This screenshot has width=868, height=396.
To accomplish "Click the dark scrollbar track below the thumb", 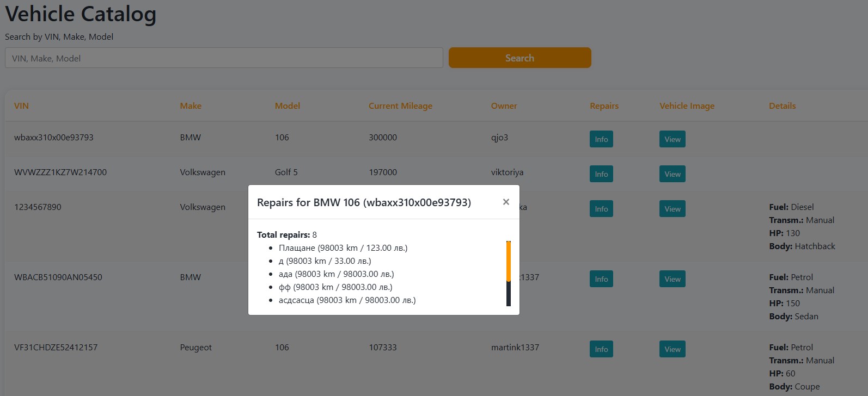I will point(509,294).
